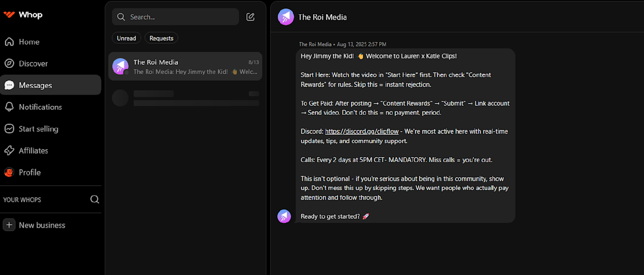The width and height of the screenshot is (644, 275).
Task: Click the YOUR WHOPS section heading
Action: [x=22, y=200]
